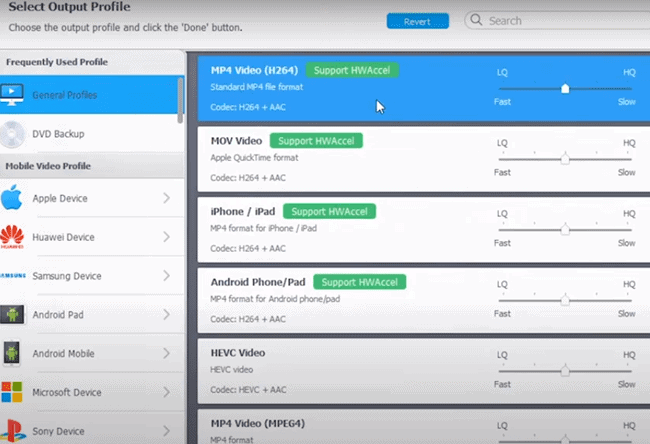Click the Slow label in the iPhone / iPad row
Image resolution: width=650 pixels, height=444 pixels.
pyautogui.click(x=626, y=243)
